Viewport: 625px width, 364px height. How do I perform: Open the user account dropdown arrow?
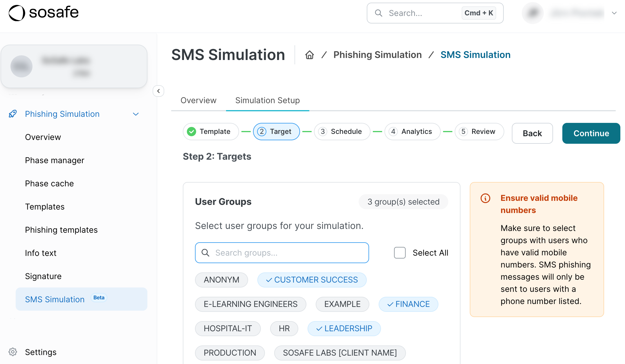[614, 13]
